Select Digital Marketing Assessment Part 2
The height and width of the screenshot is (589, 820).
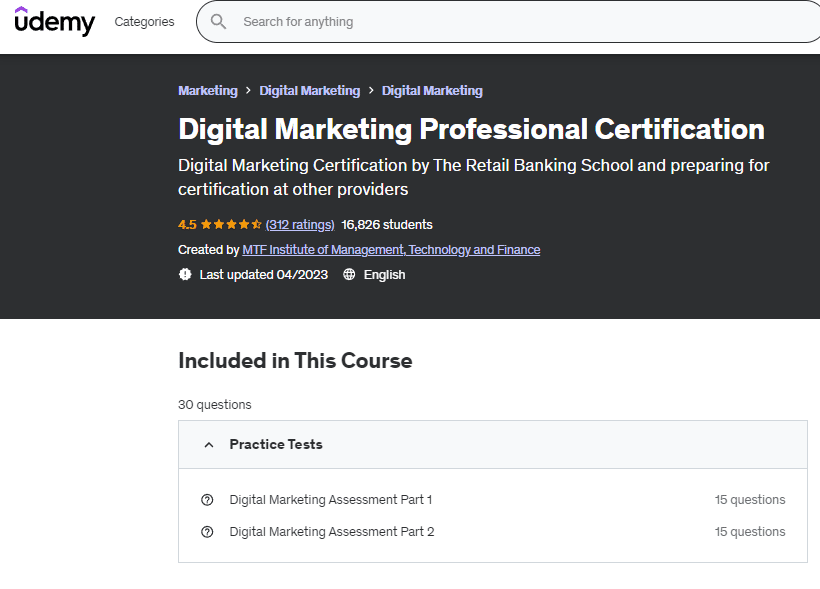pyautogui.click(x=331, y=532)
